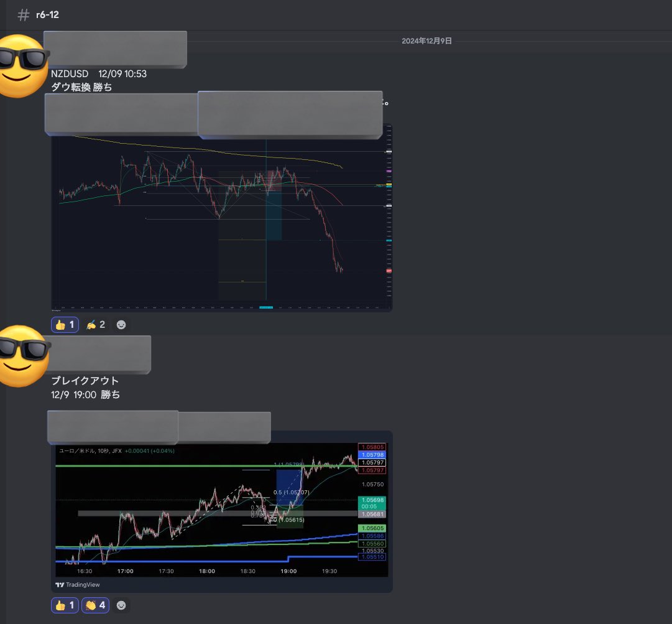Screen dimensions: 672x624
Task: Click the green 1.05605 price label
Action: 372,528
